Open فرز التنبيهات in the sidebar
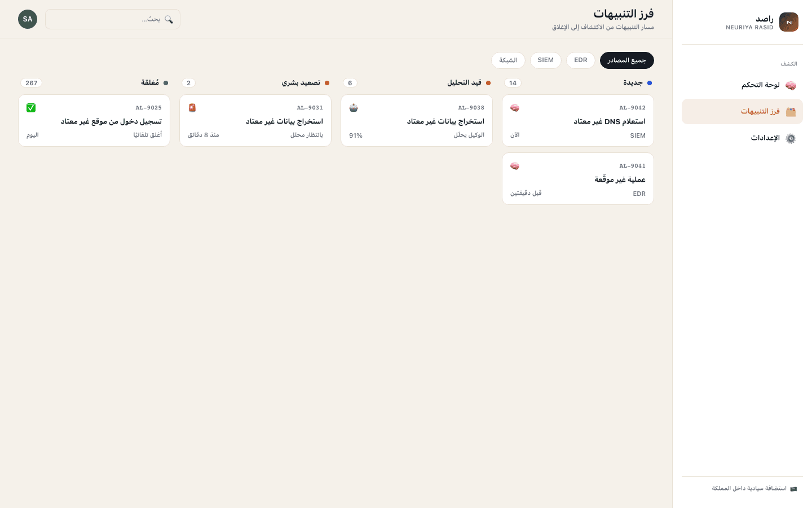Image resolution: width=812 pixels, height=508 pixels. tap(742, 112)
